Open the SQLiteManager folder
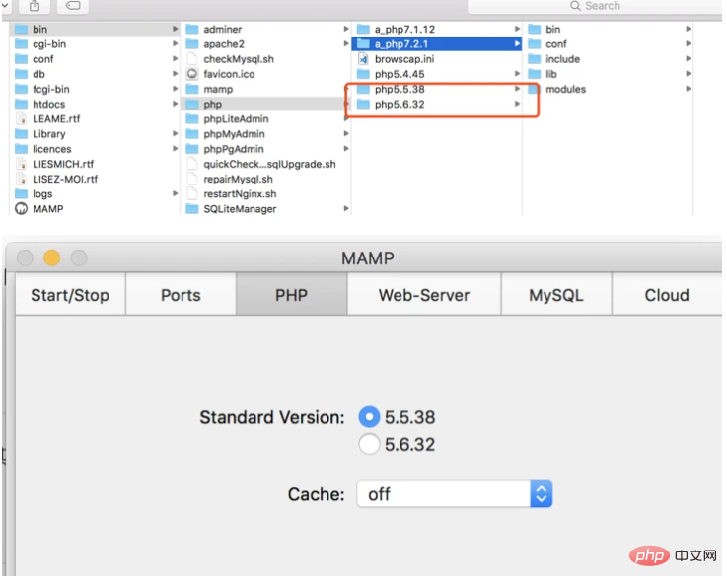The image size is (727, 588). [x=266, y=209]
